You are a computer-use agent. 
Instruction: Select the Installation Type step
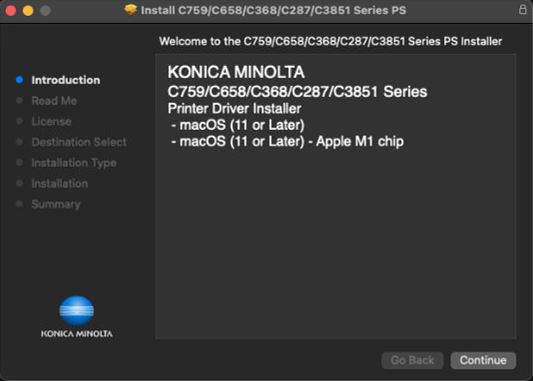[74, 163]
